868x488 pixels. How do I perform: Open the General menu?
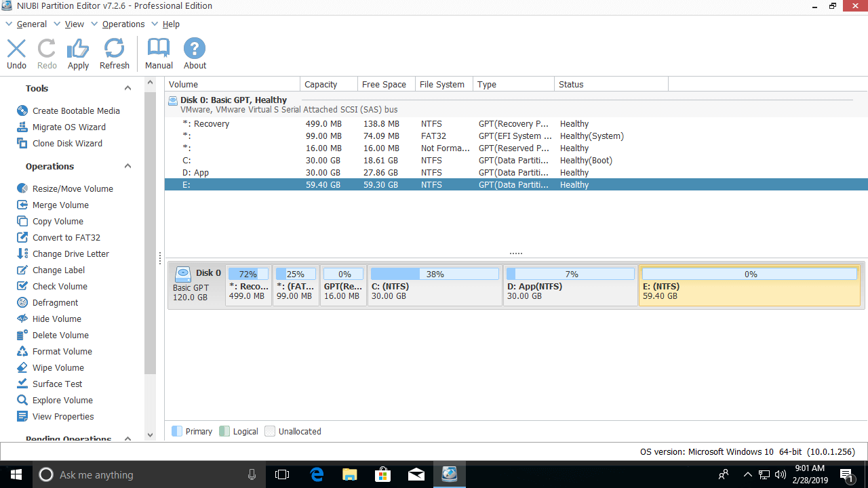[31, 24]
